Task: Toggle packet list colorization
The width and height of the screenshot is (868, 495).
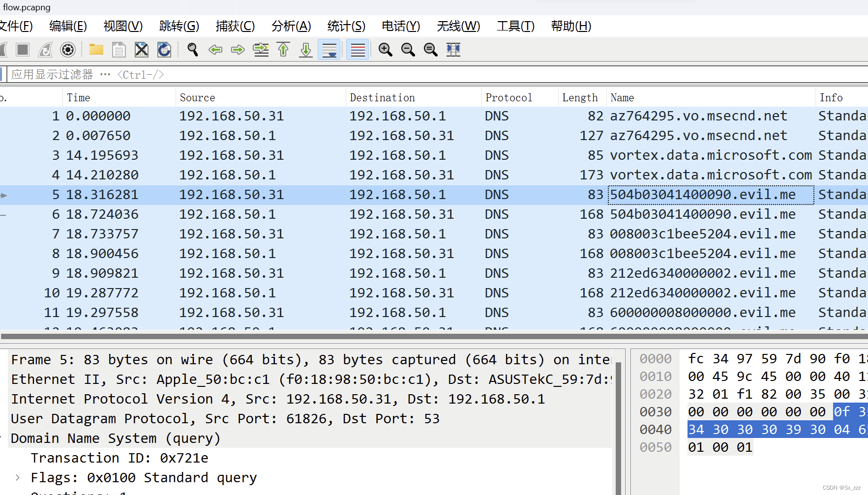Action: point(357,49)
